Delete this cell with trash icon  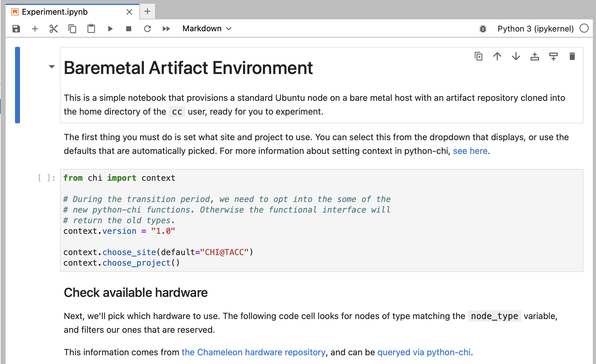572,57
